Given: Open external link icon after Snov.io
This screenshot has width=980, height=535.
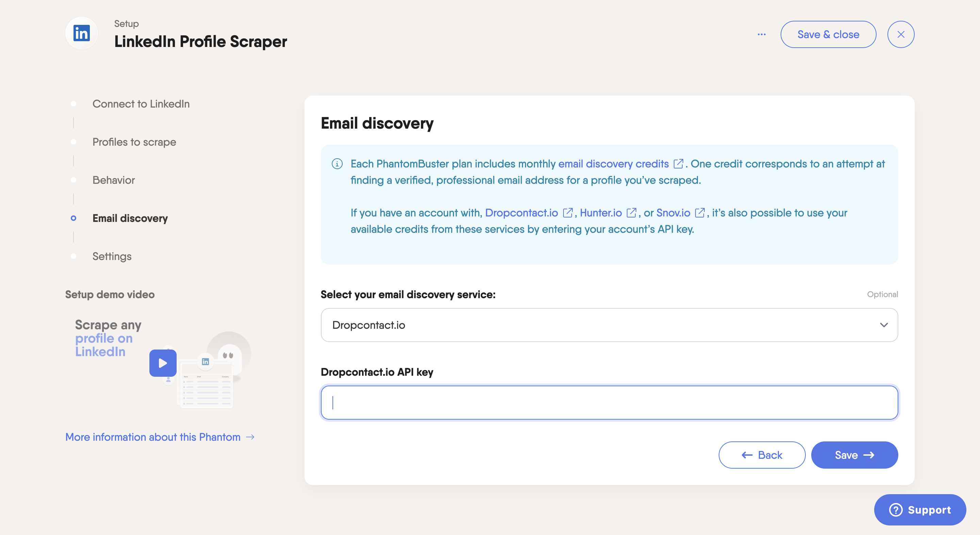Looking at the screenshot, I should [x=699, y=213].
